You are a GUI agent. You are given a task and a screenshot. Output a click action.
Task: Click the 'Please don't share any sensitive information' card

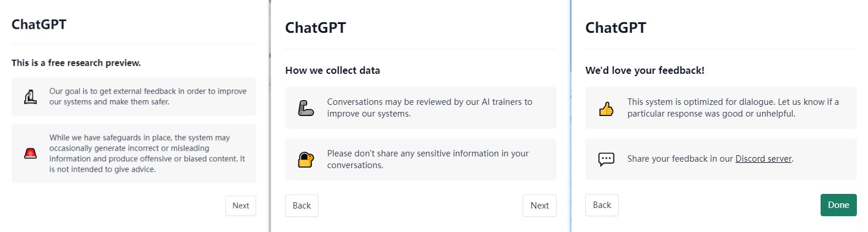point(421,159)
